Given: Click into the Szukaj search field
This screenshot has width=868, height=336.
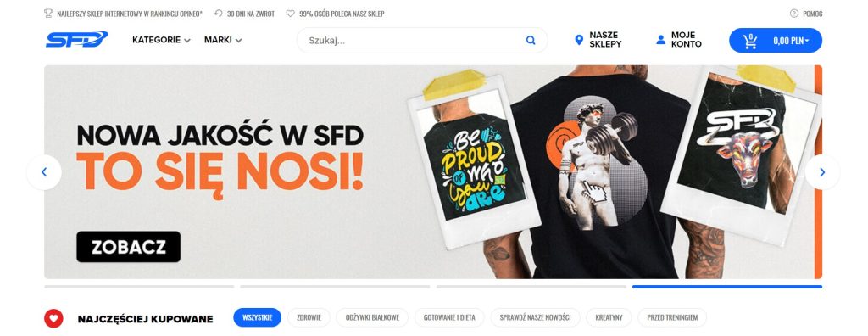Looking at the screenshot, I should pyautogui.click(x=412, y=40).
